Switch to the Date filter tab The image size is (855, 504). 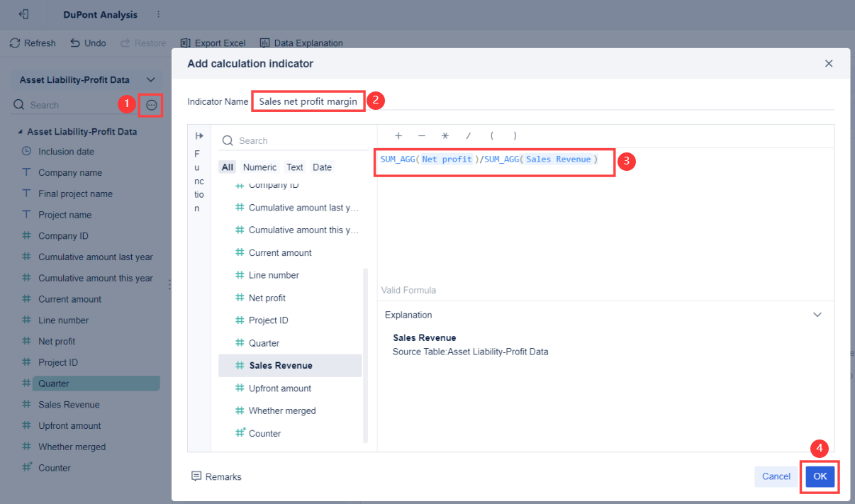tap(323, 167)
